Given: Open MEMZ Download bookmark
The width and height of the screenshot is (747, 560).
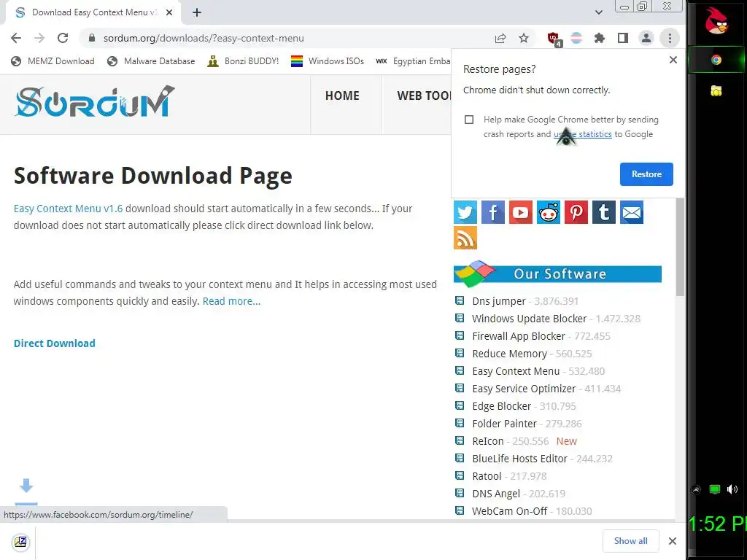Looking at the screenshot, I should point(53,61).
